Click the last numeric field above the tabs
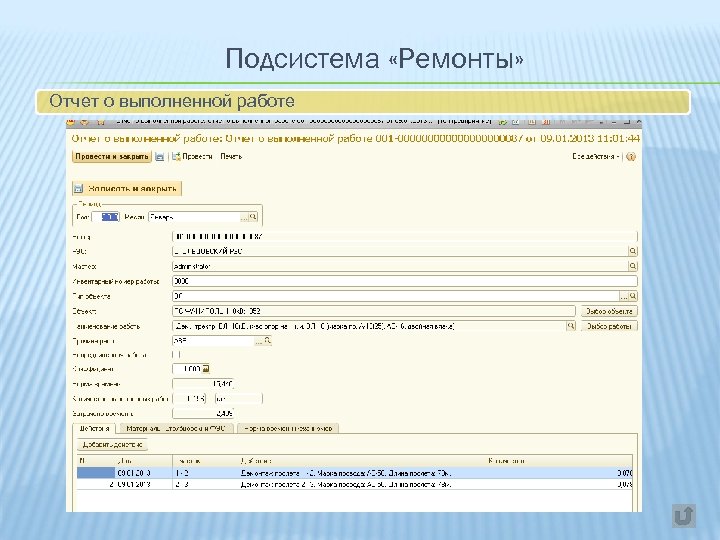The height and width of the screenshot is (540, 720). coord(203,414)
